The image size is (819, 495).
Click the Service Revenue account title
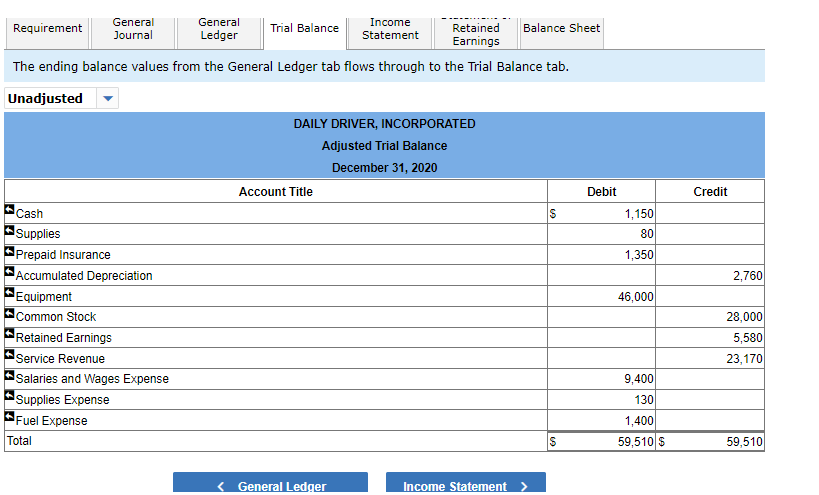click(x=60, y=359)
